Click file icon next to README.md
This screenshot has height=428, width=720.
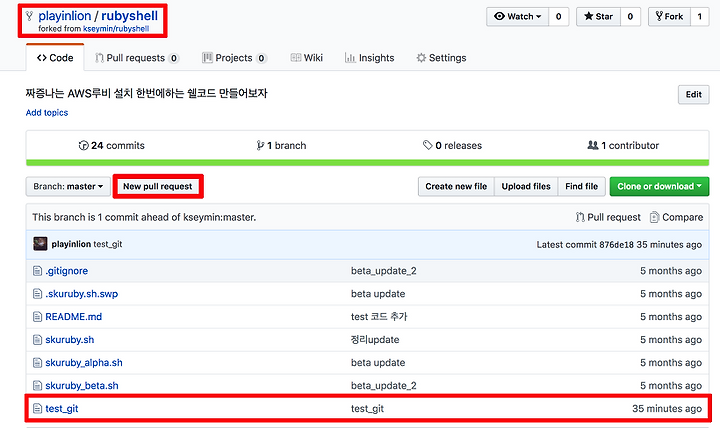(x=37, y=317)
